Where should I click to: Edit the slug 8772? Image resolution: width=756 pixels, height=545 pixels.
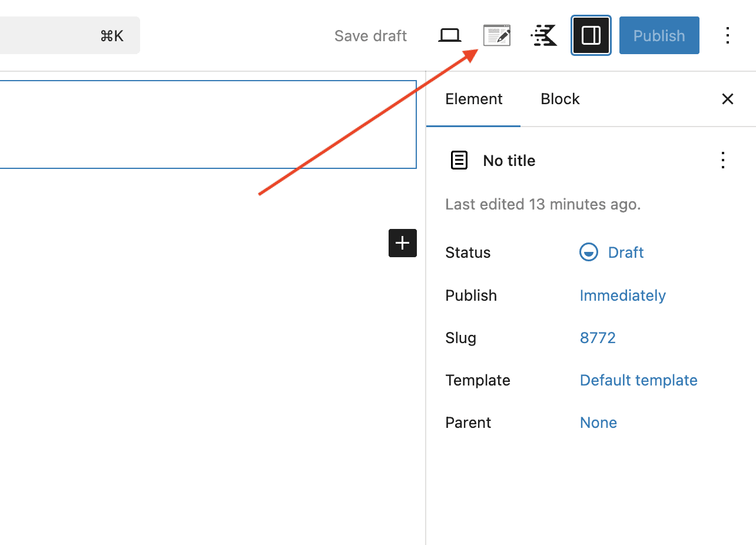pos(598,338)
